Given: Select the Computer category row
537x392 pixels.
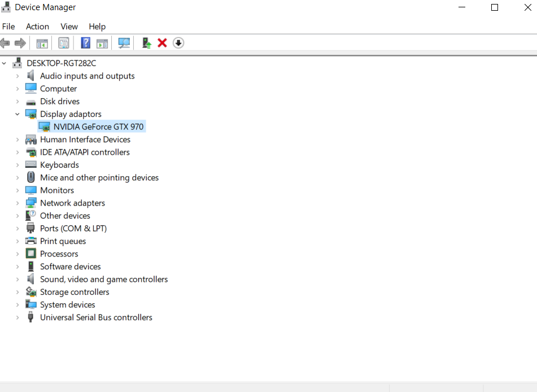Looking at the screenshot, I should coord(58,89).
